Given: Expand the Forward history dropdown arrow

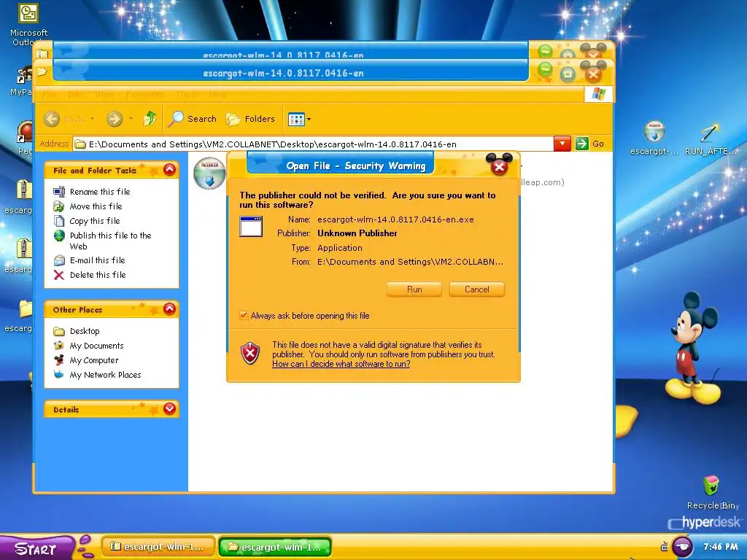Looking at the screenshot, I should pyautogui.click(x=131, y=119).
